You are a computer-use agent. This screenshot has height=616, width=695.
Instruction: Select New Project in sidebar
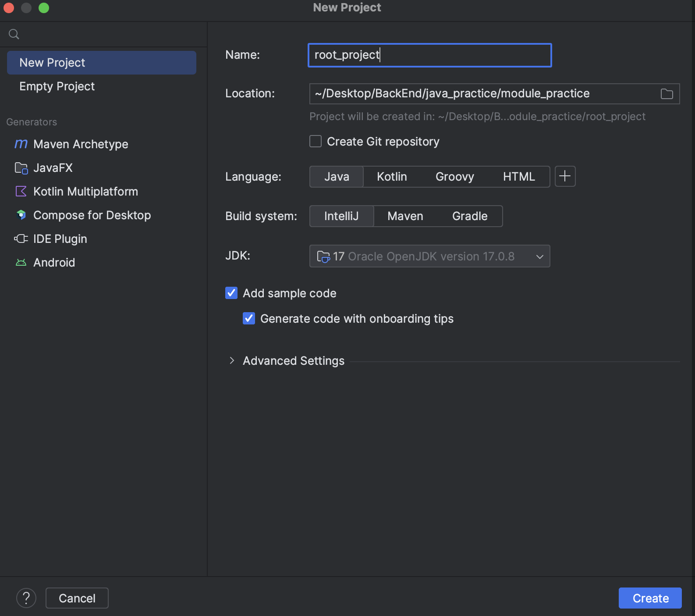tap(102, 63)
